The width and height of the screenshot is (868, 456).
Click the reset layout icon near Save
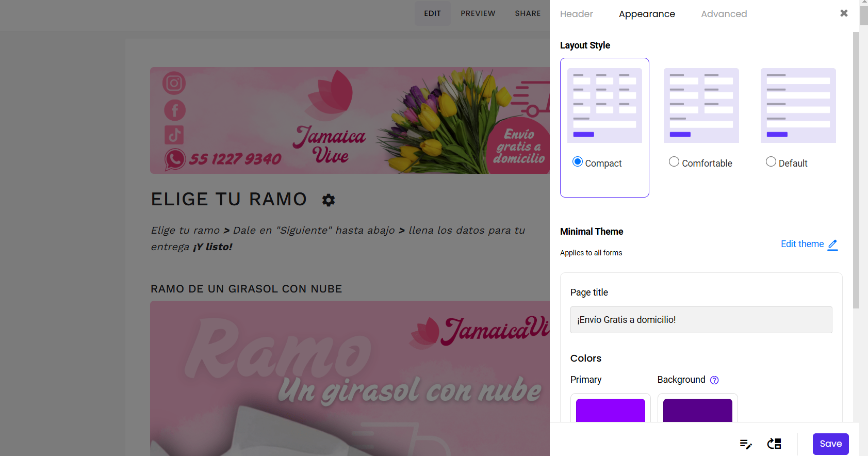[x=774, y=444]
